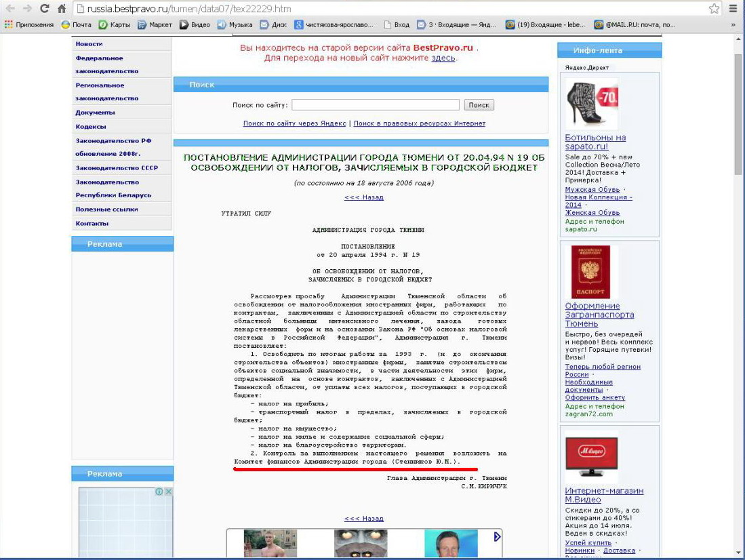Open the @MAIL.RU: почта bookmark
Viewport: 745px width, 560px height.
pos(635,24)
